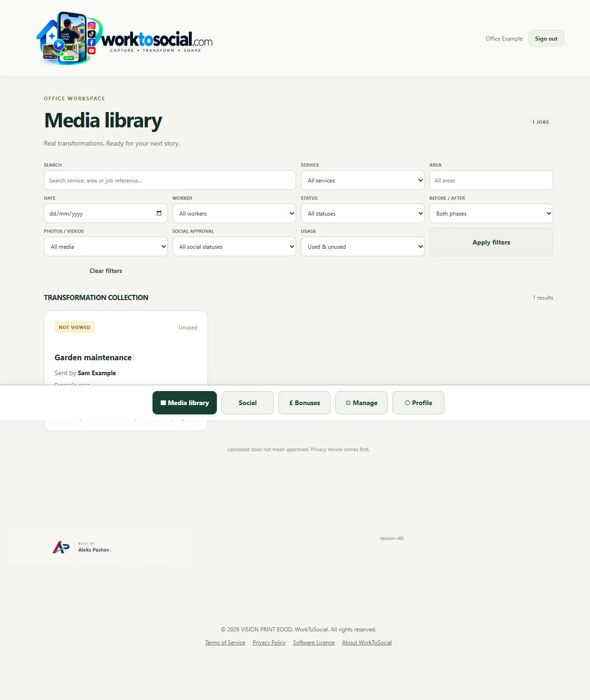Expand the All media dropdown
The image size is (590, 700).
click(x=106, y=246)
